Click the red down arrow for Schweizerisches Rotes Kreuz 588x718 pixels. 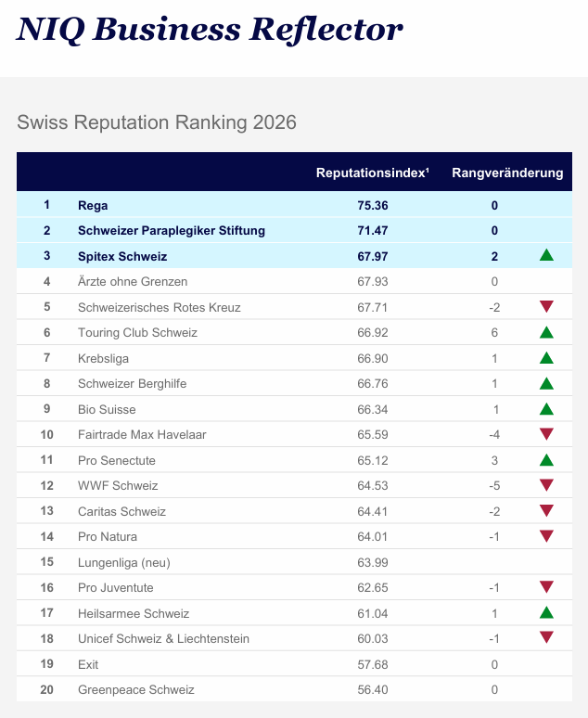[546, 307]
